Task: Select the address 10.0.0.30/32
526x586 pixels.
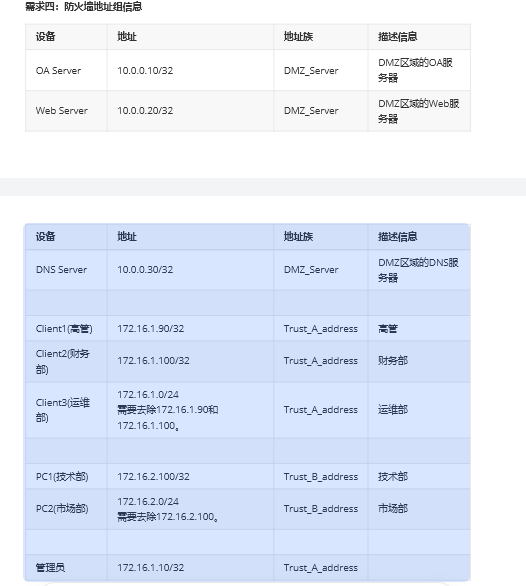Action: pyautogui.click(x=145, y=270)
